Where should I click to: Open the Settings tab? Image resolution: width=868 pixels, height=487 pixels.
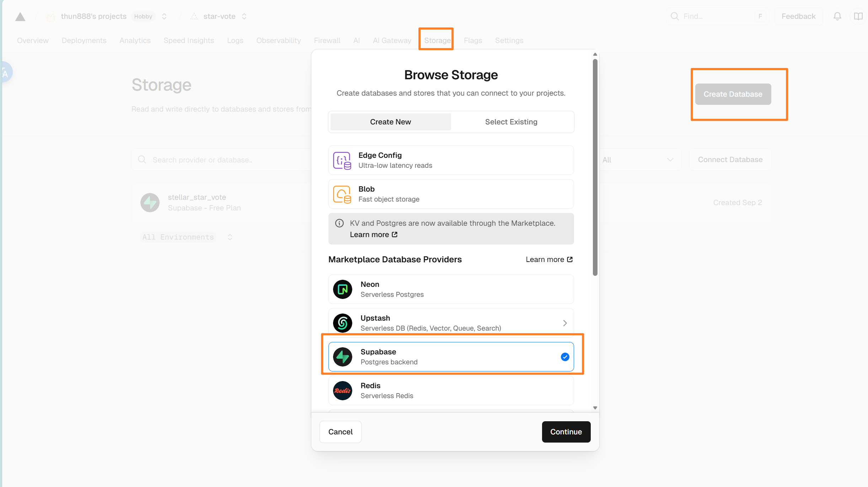tap(509, 41)
